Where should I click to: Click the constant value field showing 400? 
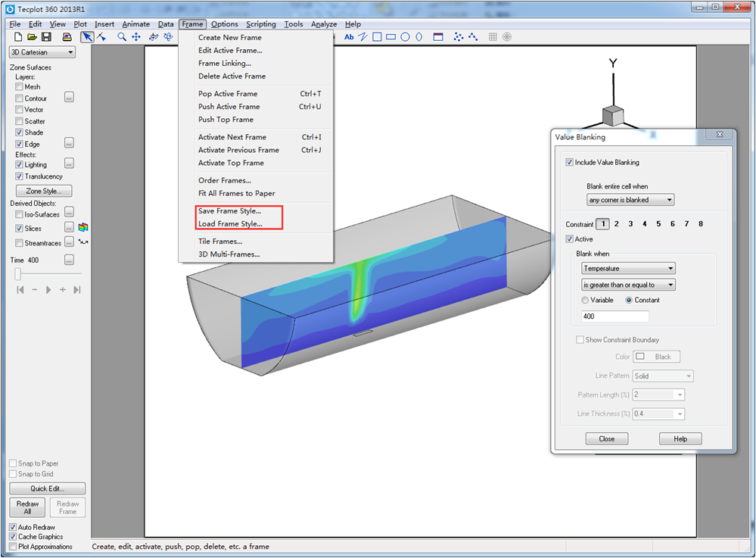[615, 316]
